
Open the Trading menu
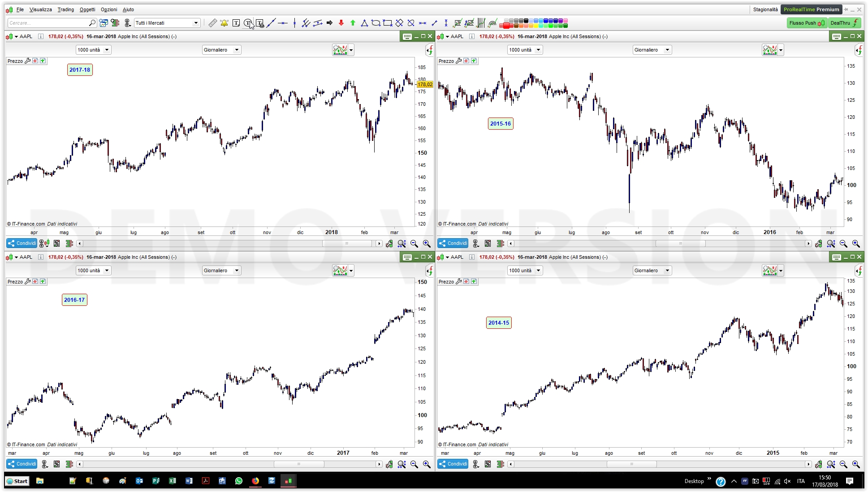point(65,9)
